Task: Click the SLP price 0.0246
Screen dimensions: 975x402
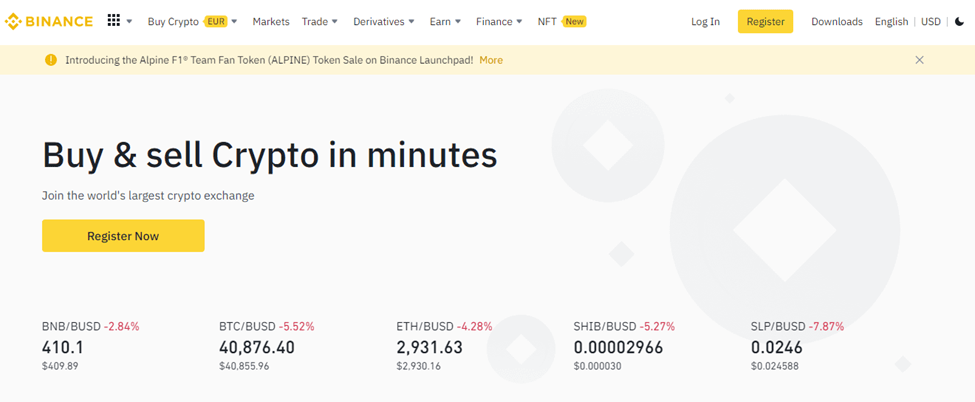Action: click(x=776, y=347)
